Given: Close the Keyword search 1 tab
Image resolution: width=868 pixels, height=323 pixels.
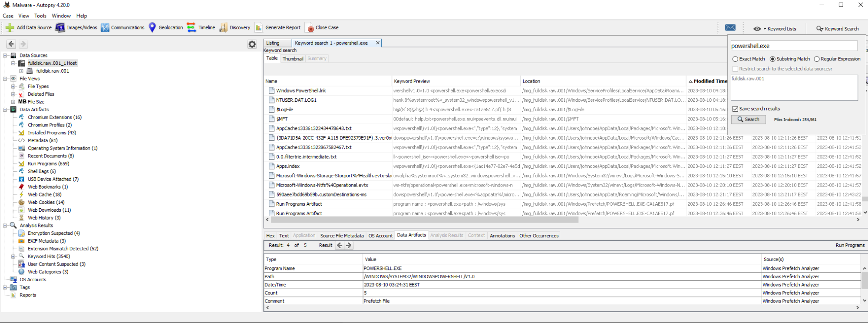Looking at the screenshot, I should (378, 43).
